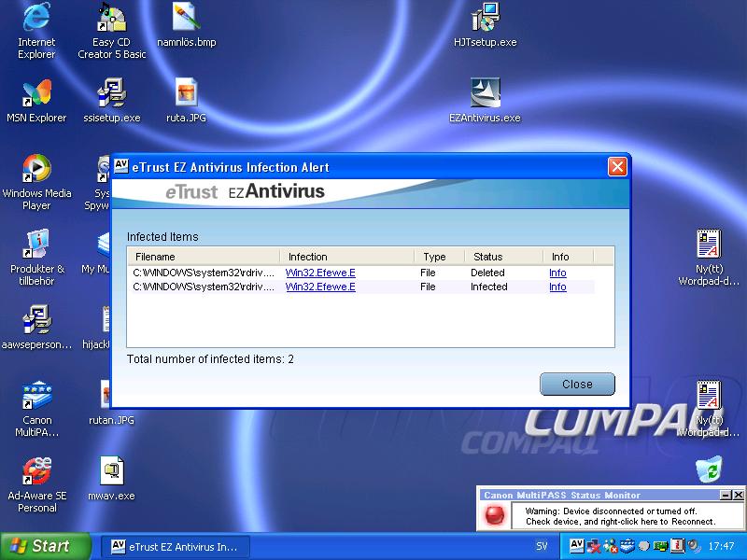
Task: Click the AV antivirus tray icon
Action: 576,545
